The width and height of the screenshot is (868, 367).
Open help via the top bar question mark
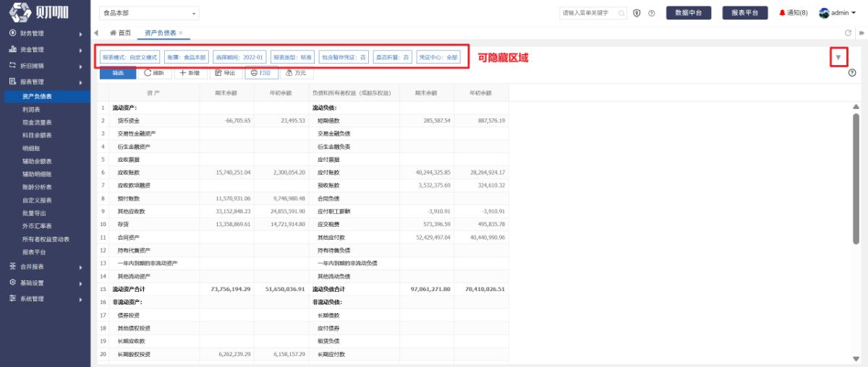(x=652, y=13)
